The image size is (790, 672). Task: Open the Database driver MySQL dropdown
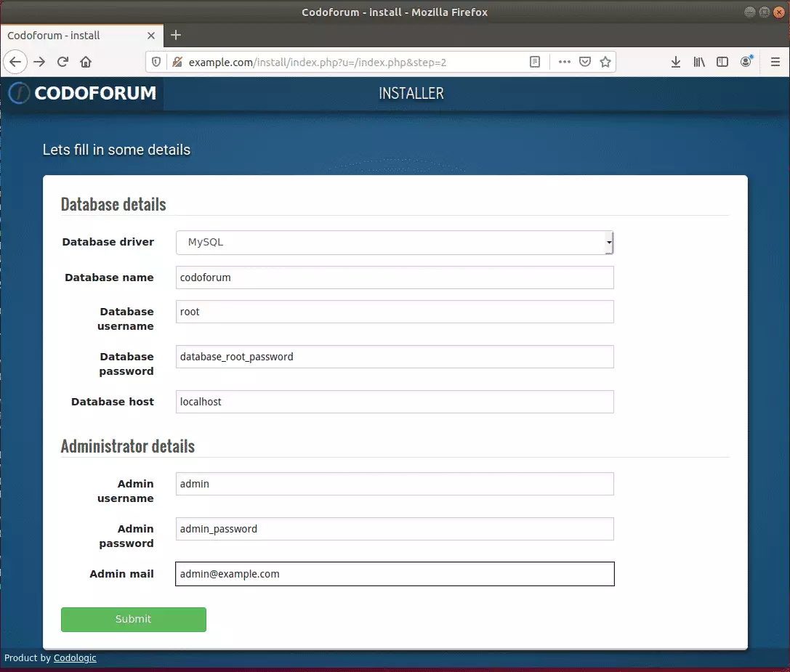coord(395,243)
